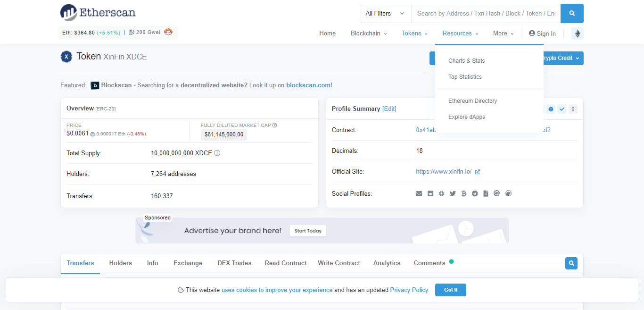Switch to the Exchange tab

188,263
